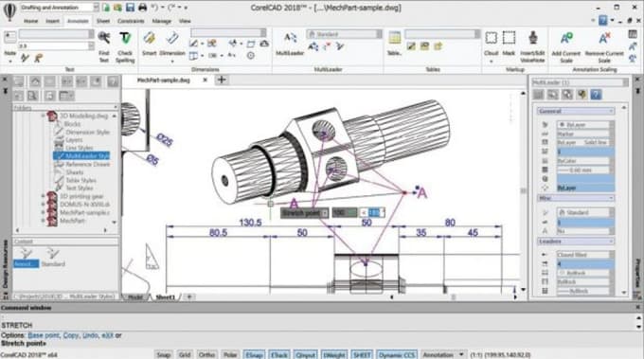This screenshot has height=359, width=644.
Task: Toggle Ortho mode in status bar
Action: (x=206, y=354)
